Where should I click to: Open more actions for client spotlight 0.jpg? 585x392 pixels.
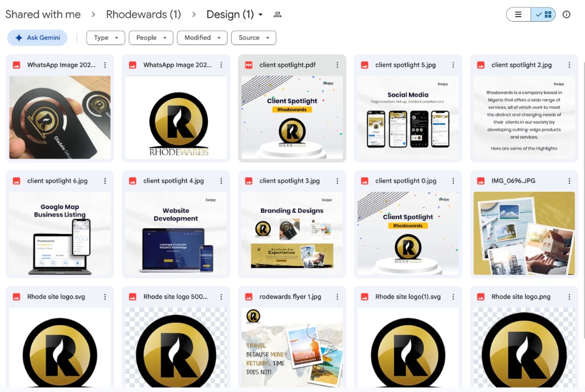[453, 181]
